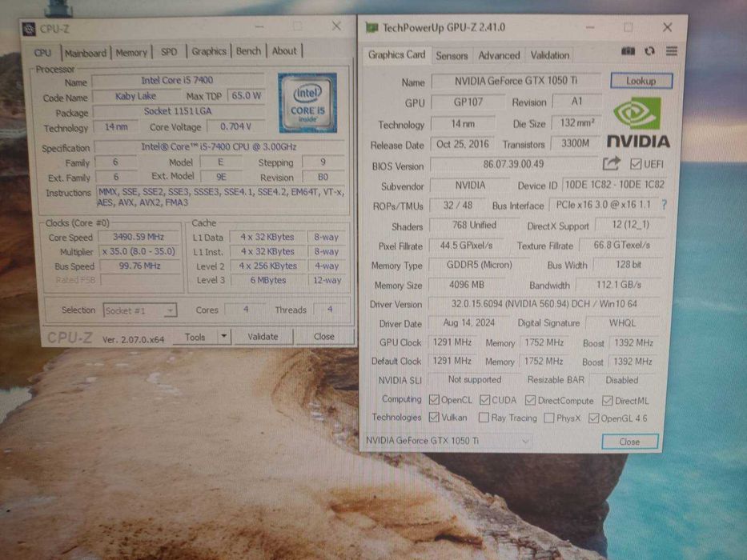Toggle the PhysX checkbox

click(x=548, y=418)
